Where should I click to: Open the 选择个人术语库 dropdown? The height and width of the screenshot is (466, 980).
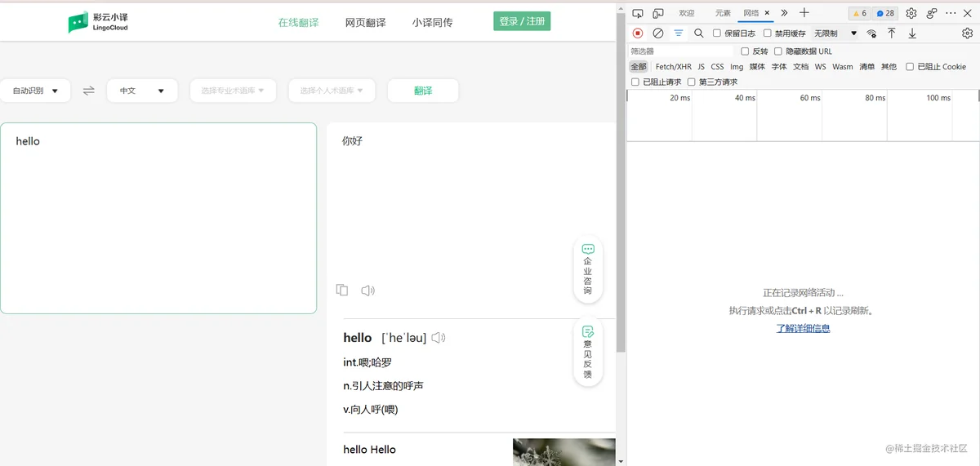[x=332, y=91]
